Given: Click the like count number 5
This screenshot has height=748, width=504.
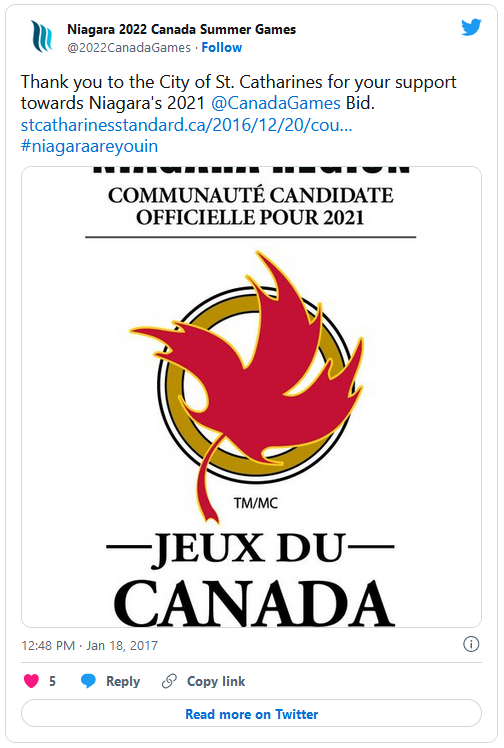Looking at the screenshot, I should [52, 681].
